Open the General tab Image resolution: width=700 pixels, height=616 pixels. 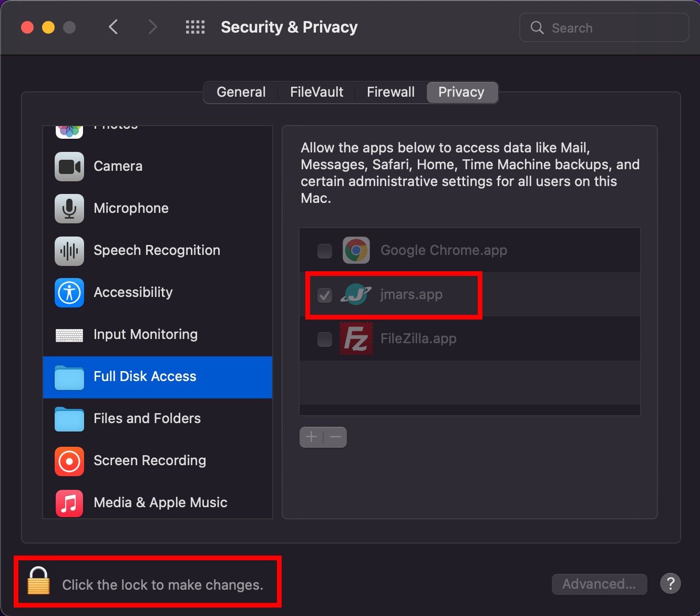[x=241, y=93]
